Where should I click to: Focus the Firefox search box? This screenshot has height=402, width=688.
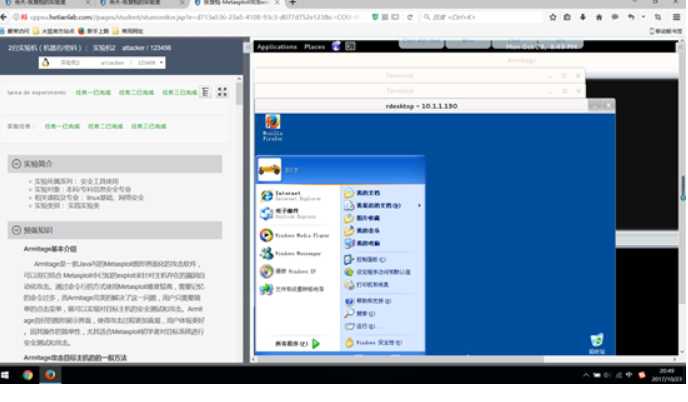pos(481,17)
